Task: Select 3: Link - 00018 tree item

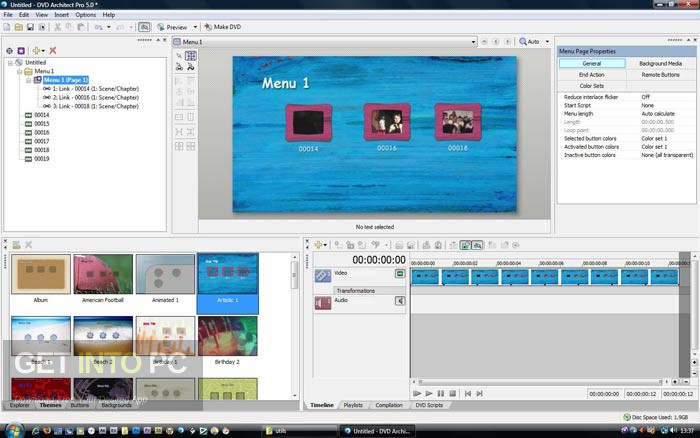Action: click(x=96, y=106)
